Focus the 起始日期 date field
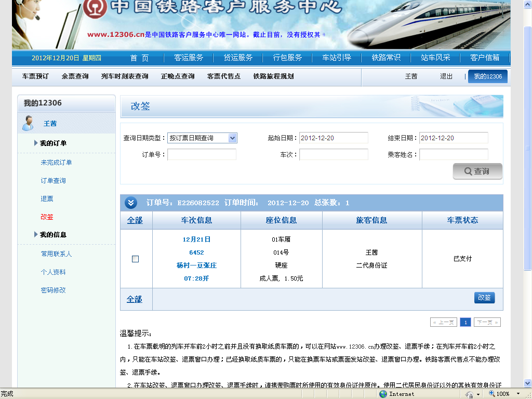This screenshot has width=532, height=399. pyautogui.click(x=334, y=138)
